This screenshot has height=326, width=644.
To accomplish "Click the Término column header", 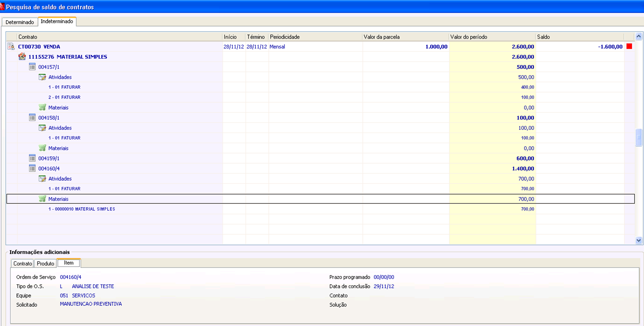I will click(257, 37).
